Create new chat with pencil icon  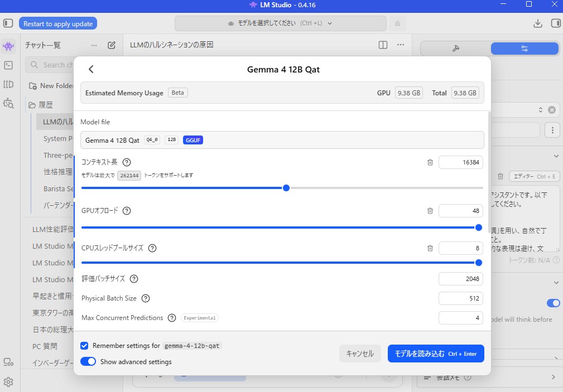pos(111,45)
